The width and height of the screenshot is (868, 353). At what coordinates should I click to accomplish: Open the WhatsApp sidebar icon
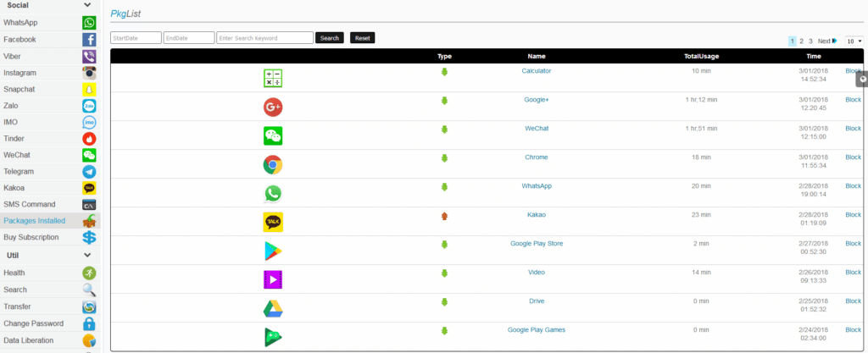[x=89, y=23]
